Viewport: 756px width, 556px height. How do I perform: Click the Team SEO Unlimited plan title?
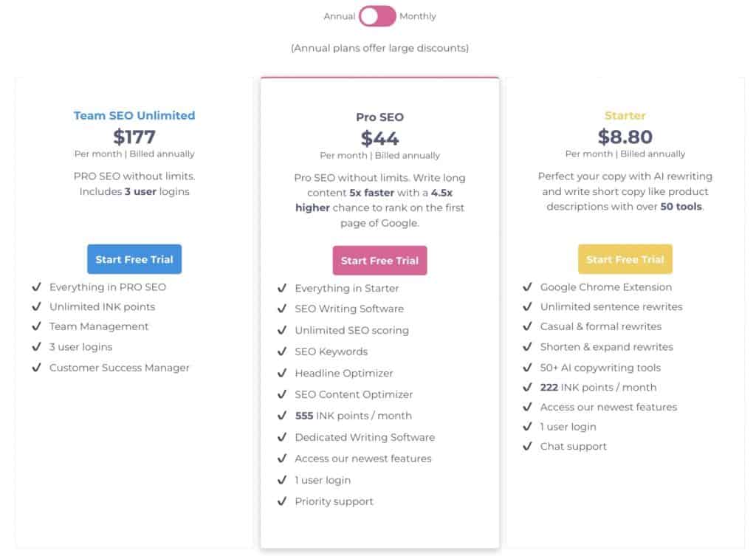(x=134, y=116)
